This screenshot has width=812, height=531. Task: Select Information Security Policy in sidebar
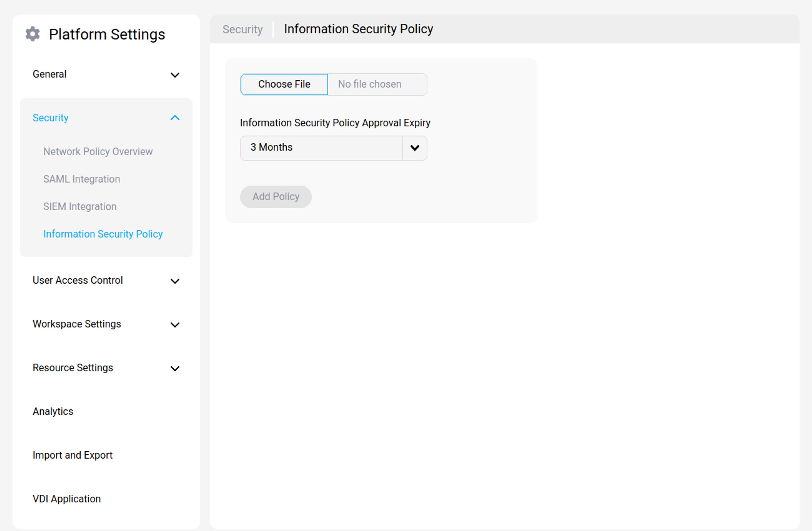[x=103, y=234]
